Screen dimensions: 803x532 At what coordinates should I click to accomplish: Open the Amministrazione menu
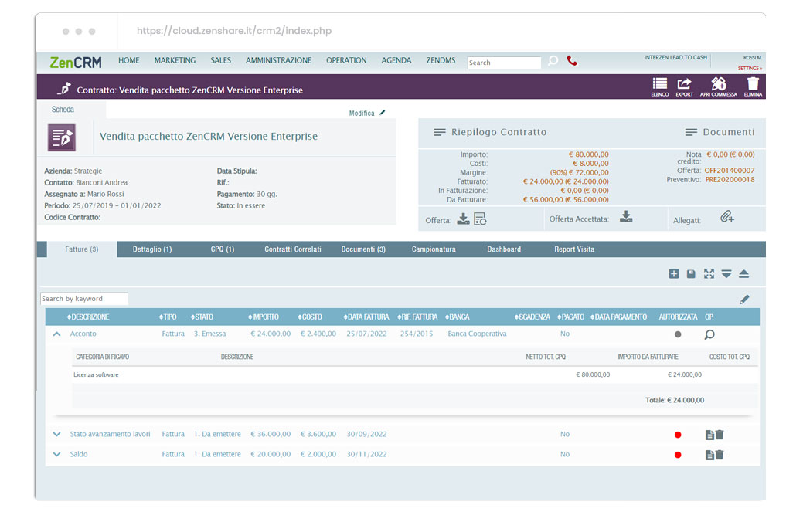point(278,60)
